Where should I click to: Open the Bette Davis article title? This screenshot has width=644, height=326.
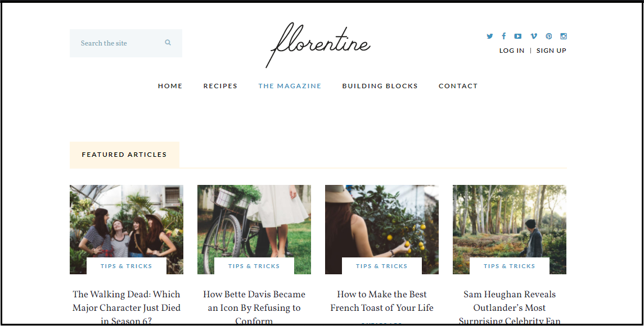click(x=254, y=307)
